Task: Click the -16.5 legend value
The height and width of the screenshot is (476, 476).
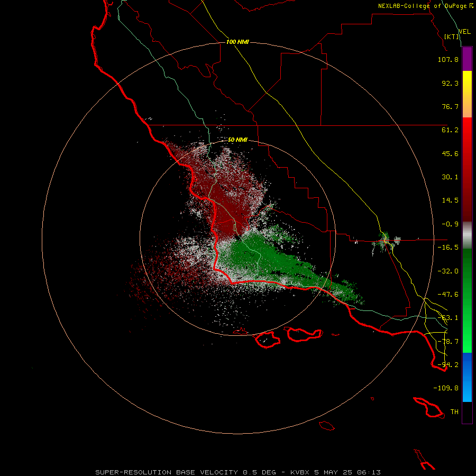Action: point(448,248)
